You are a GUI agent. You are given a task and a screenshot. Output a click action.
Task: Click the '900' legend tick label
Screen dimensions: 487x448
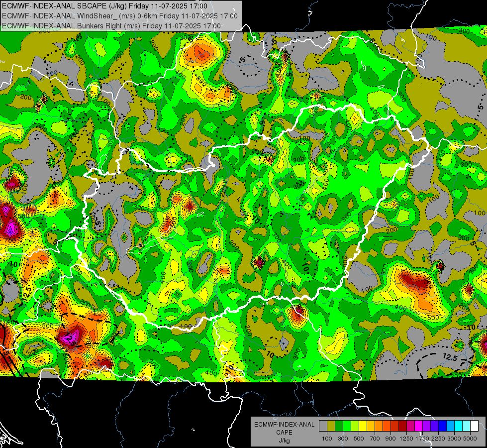(390, 439)
